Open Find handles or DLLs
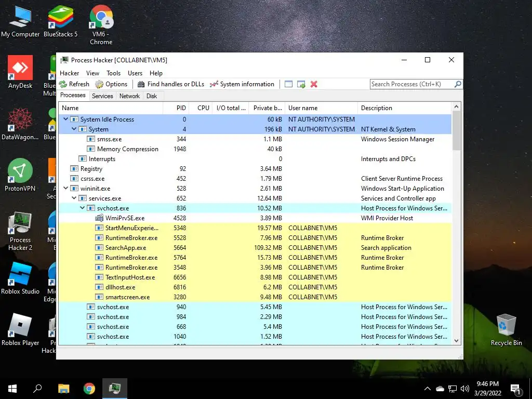 tap(171, 84)
